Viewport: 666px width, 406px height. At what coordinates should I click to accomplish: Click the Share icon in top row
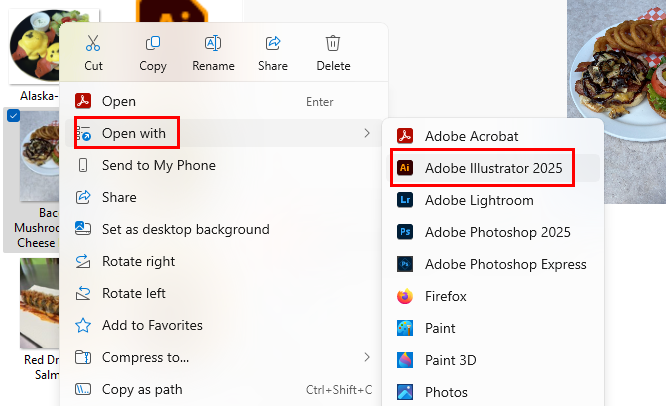pos(273,43)
